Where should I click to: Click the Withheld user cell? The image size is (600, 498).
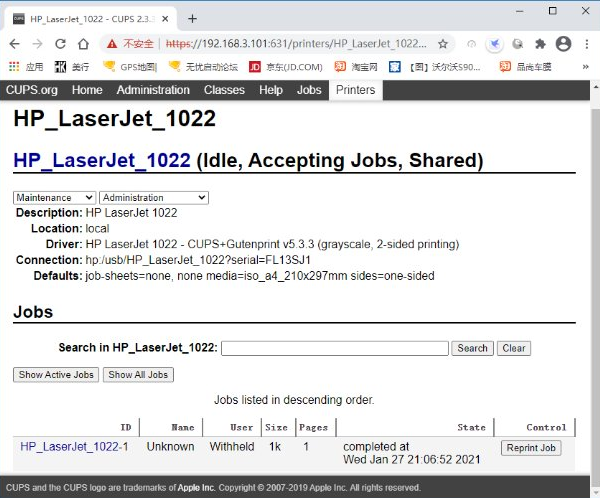[x=232, y=446]
